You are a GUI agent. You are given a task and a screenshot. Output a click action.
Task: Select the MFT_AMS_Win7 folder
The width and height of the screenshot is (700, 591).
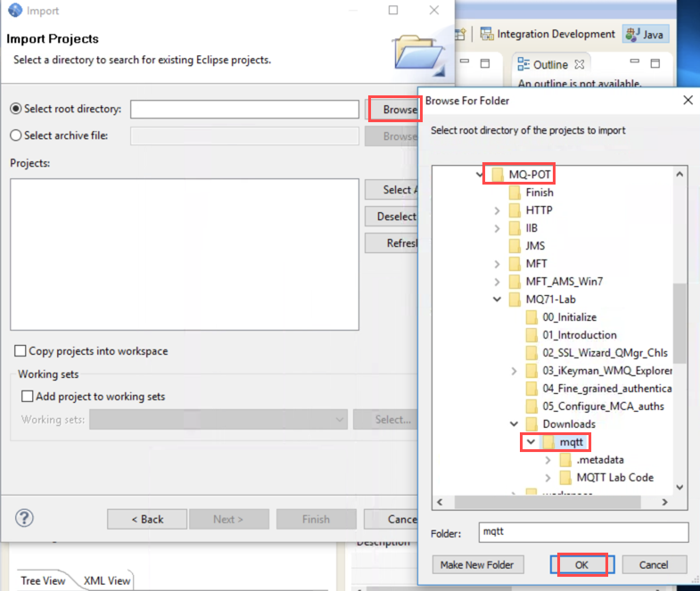coord(564,282)
